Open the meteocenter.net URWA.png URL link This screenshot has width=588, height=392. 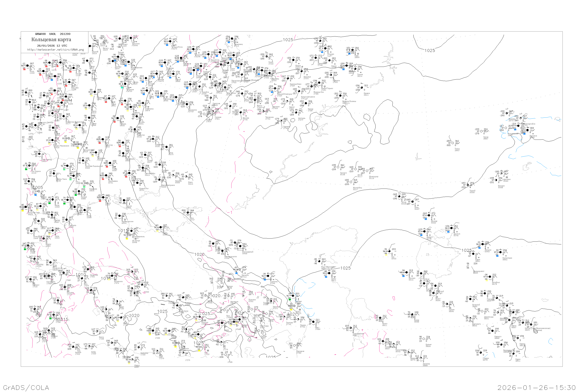point(55,50)
